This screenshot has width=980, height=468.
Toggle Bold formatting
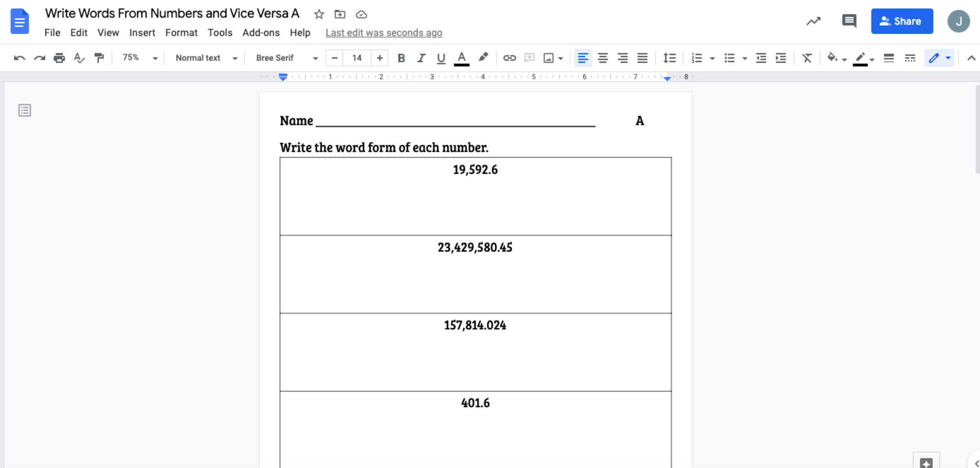(401, 58)
